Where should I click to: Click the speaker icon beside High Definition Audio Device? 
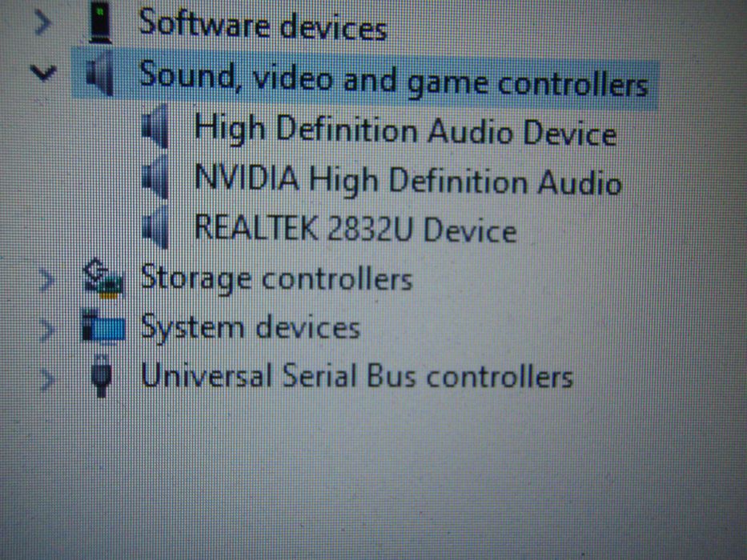pyautogui.click(x=156, y=126)
